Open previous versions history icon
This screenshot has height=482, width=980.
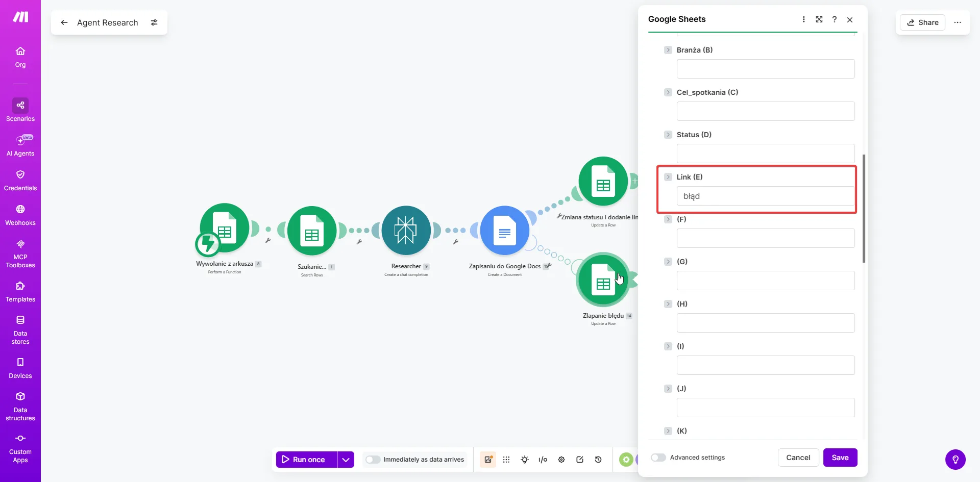click(x=598, y=460)
